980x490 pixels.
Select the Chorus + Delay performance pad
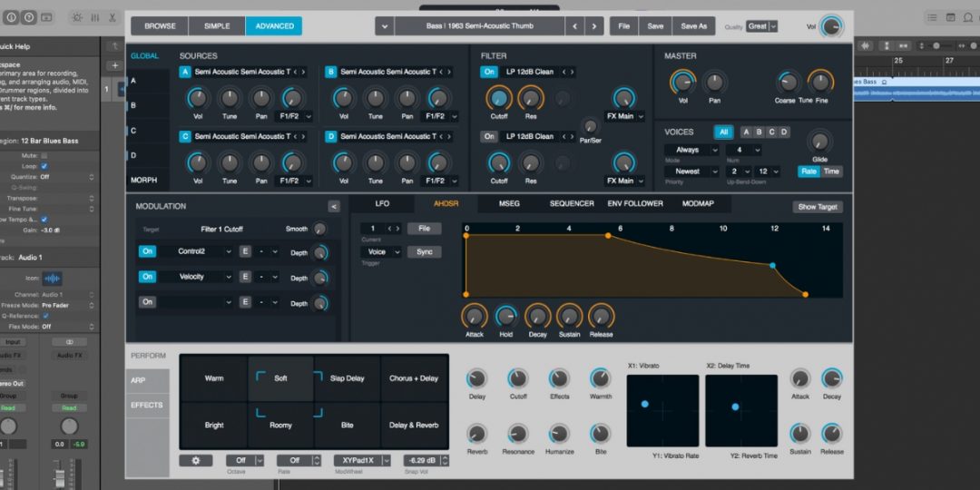coord(414,378)
